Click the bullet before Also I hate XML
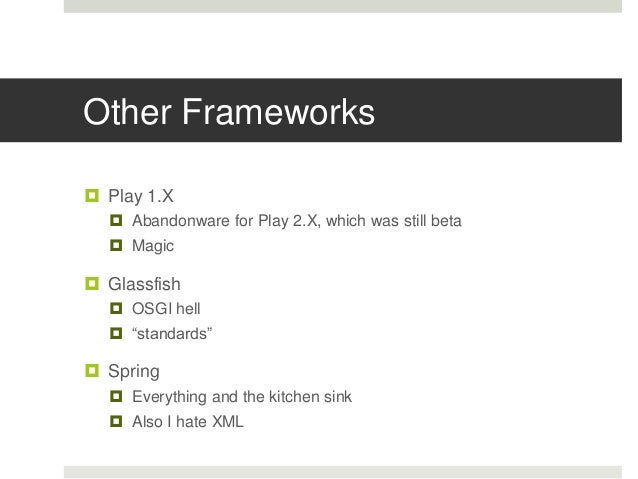 coord(116,421)
